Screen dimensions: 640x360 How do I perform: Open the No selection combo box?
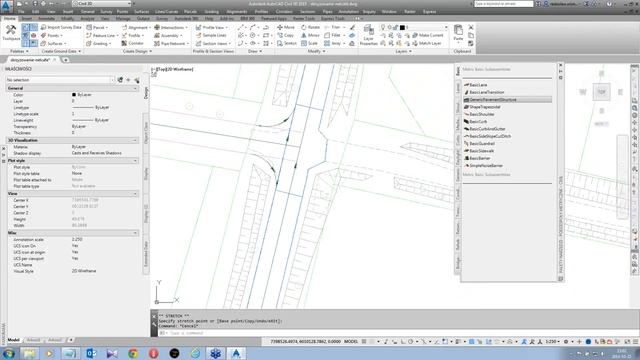click(60, 80)
